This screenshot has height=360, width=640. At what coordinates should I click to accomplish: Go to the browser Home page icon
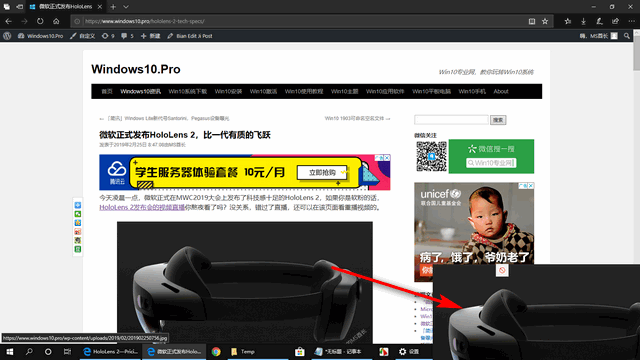click(x=56, y=21)
